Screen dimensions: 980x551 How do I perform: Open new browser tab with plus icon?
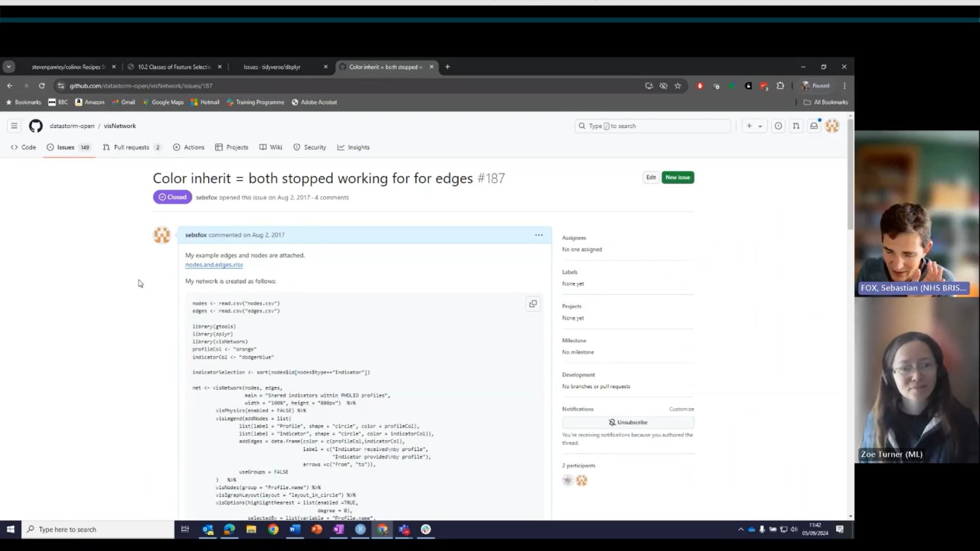tap(448, 67)
